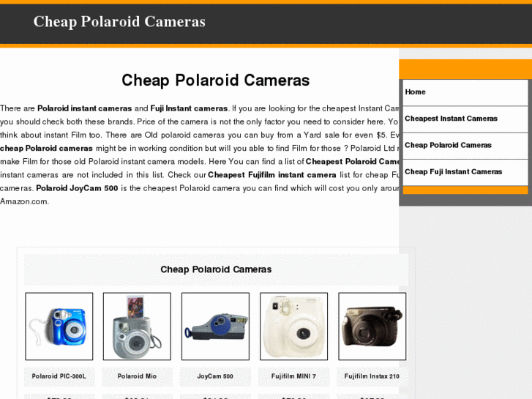Click the Polaroid PIC-300L product name
This screenshot has width=532, height=399.
tap(59, 376)
